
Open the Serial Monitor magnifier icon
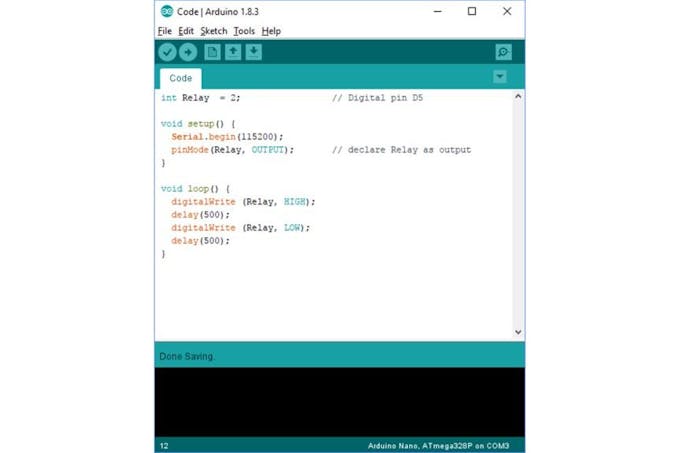click(x=503, y=52)
